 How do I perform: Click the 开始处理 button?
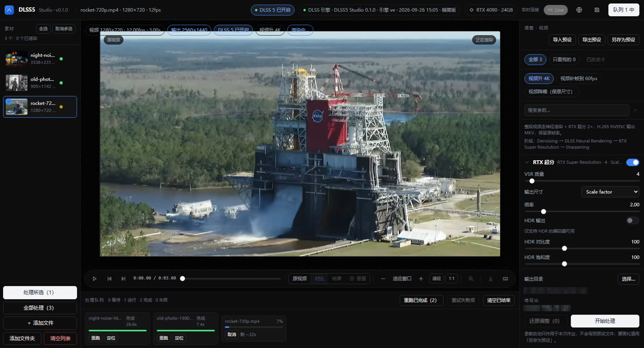pyautogui.click(x=605, y=321)
